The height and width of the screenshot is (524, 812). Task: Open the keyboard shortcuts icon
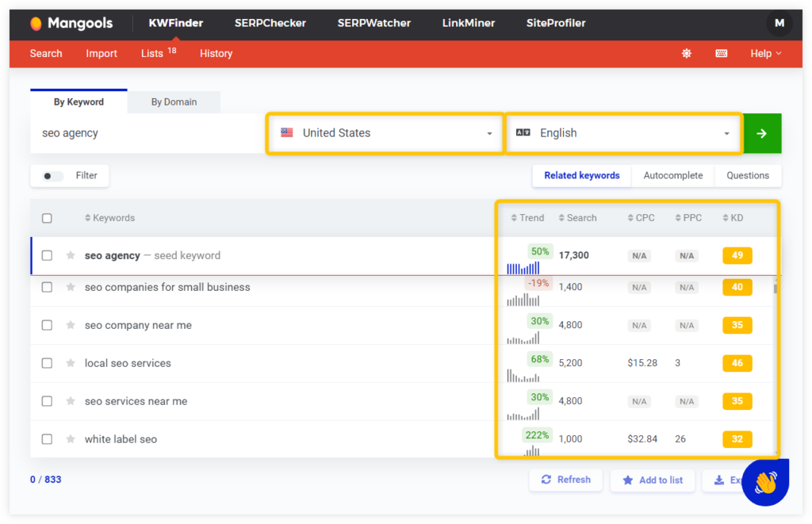pos(721,53)
